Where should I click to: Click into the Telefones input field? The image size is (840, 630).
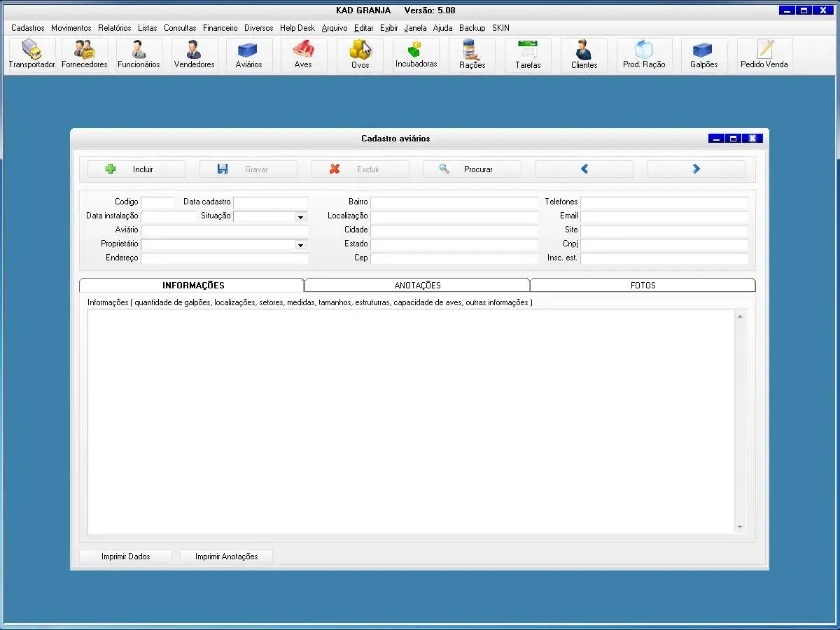pyautogui.click(x=664, y=202)
